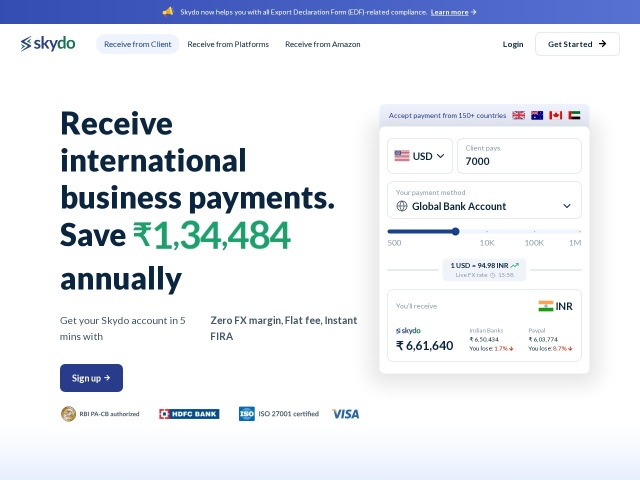640x480 pixels.
Task: Click the Get Started button
Action: pyautogui.click(x=577, y=44)
